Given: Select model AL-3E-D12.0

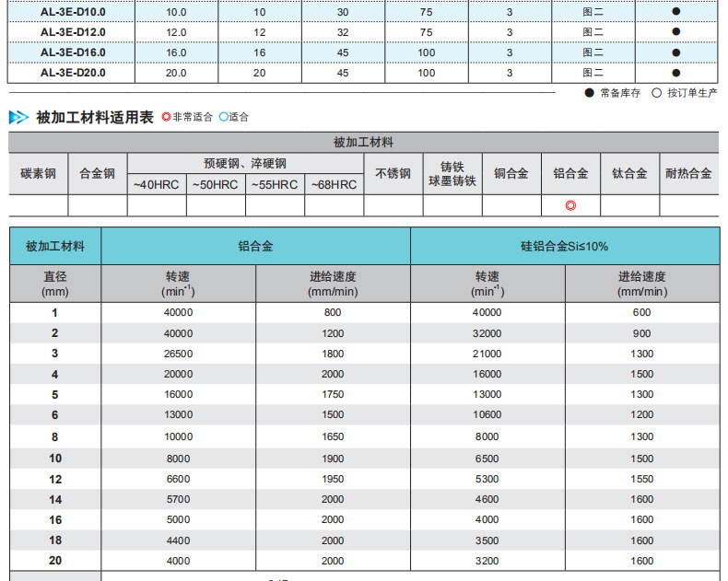Looking at the screenshot, I should click(73, 32).
